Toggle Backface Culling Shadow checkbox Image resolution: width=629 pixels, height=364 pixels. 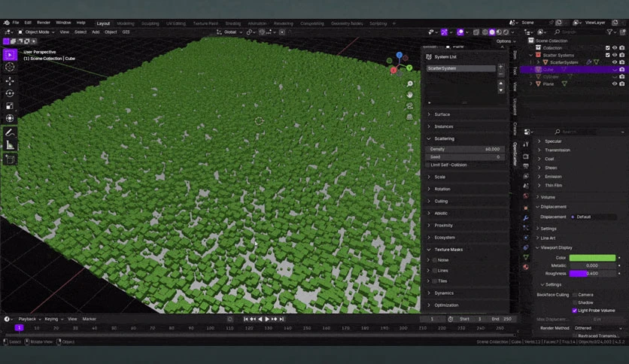575,302
